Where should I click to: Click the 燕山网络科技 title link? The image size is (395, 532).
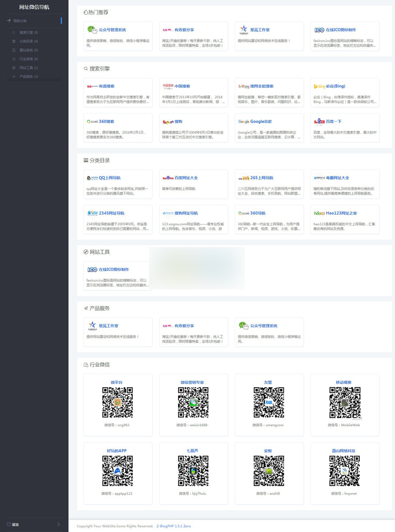tap(344, 451)
